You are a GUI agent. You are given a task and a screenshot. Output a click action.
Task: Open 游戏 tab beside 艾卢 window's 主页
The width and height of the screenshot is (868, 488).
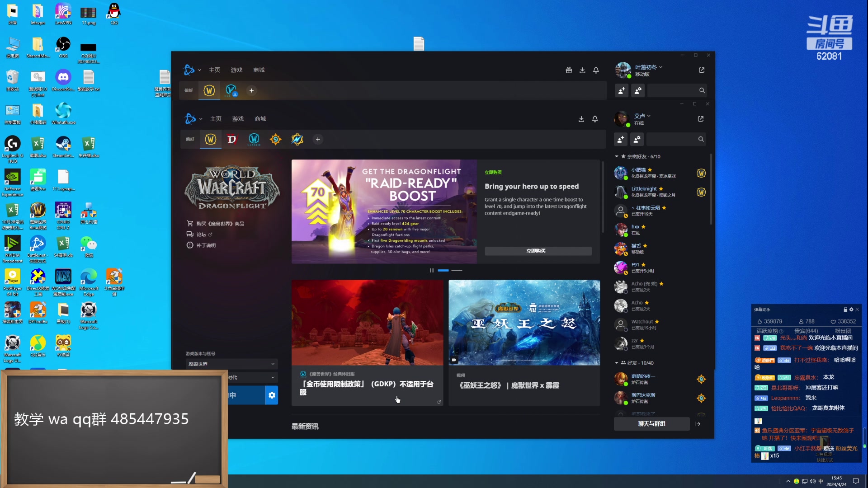click(x=238, y=119)
